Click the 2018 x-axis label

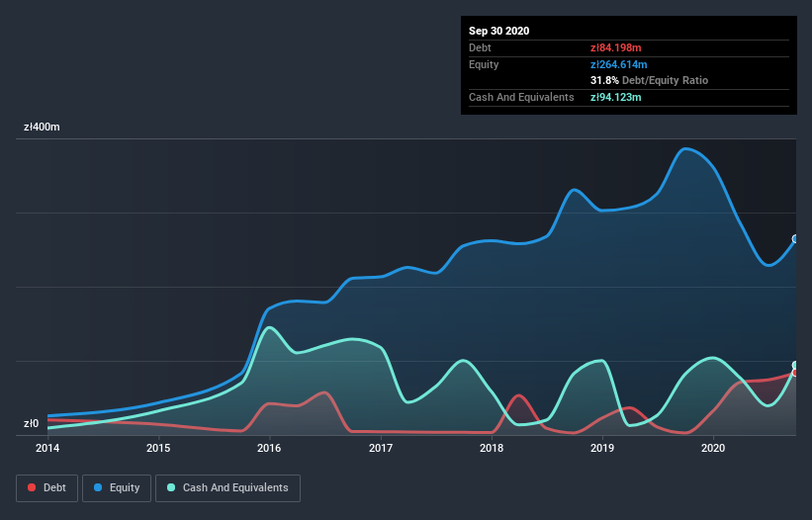(492, 448)
